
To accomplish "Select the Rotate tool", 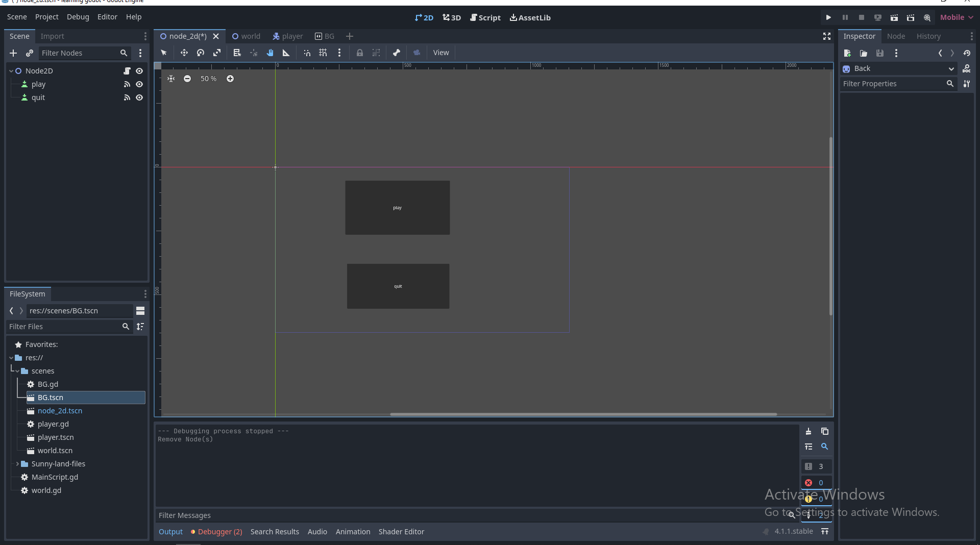I will pyautogui.click(x=200, y=53).
